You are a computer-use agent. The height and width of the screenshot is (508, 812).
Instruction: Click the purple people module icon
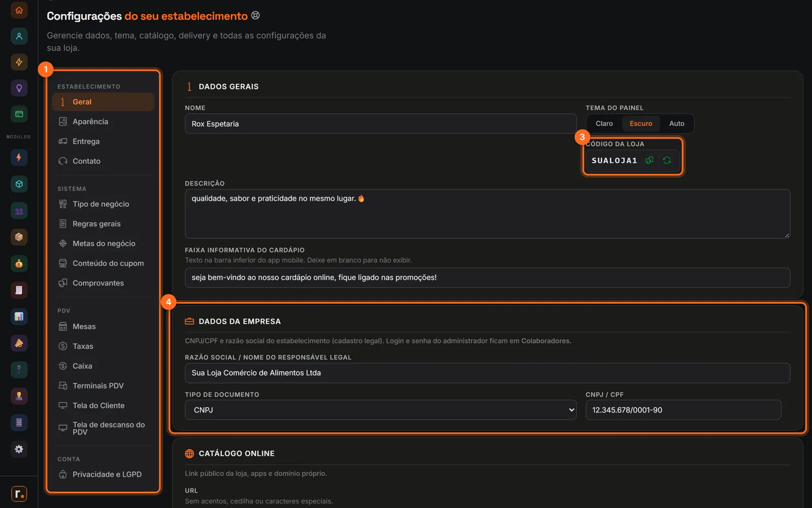[x=19, y=211]
